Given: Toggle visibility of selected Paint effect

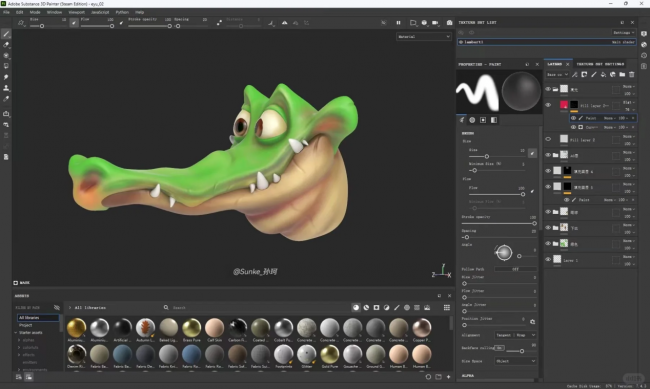Looking at the screenshot, I should [573, 118].
